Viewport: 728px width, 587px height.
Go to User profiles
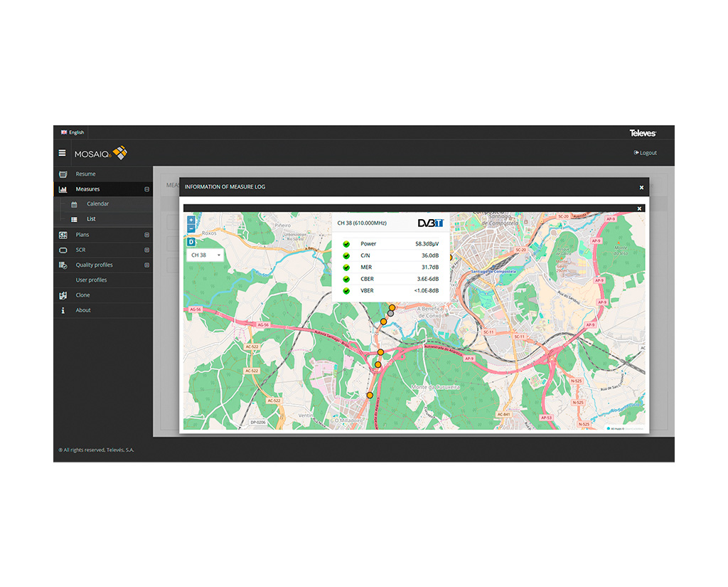coord(91,280)
